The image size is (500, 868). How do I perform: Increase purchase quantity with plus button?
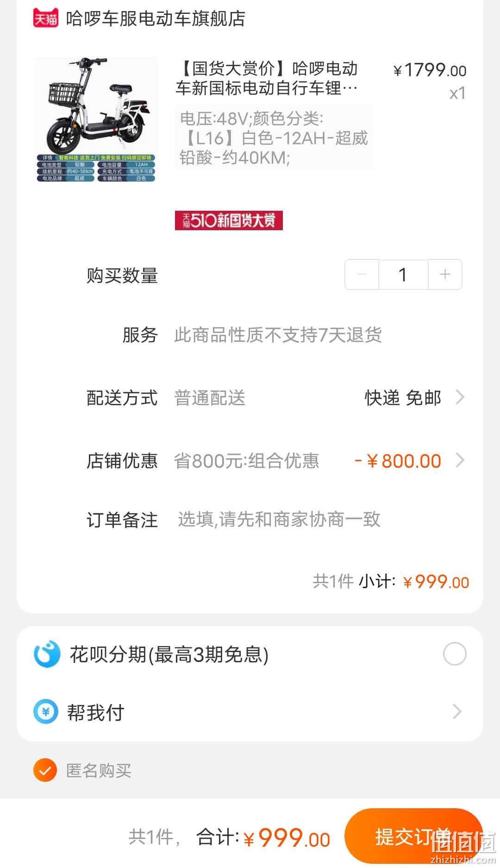445,275
